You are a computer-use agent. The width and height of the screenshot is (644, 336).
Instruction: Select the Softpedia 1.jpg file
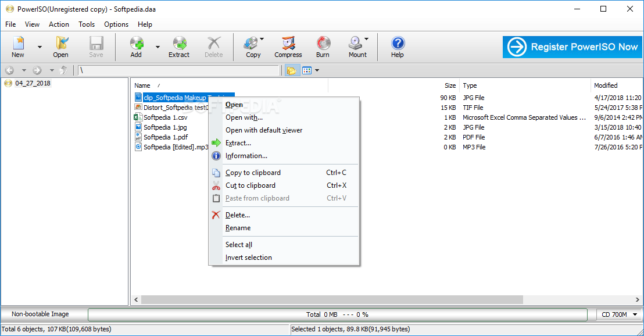(x=165, y=127)
